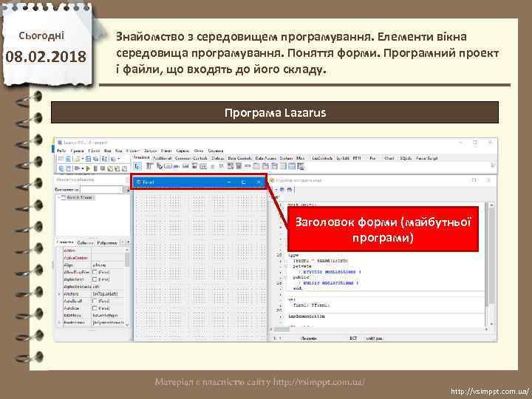Click the View Units toolbar icon

click(x=61, y=168)
